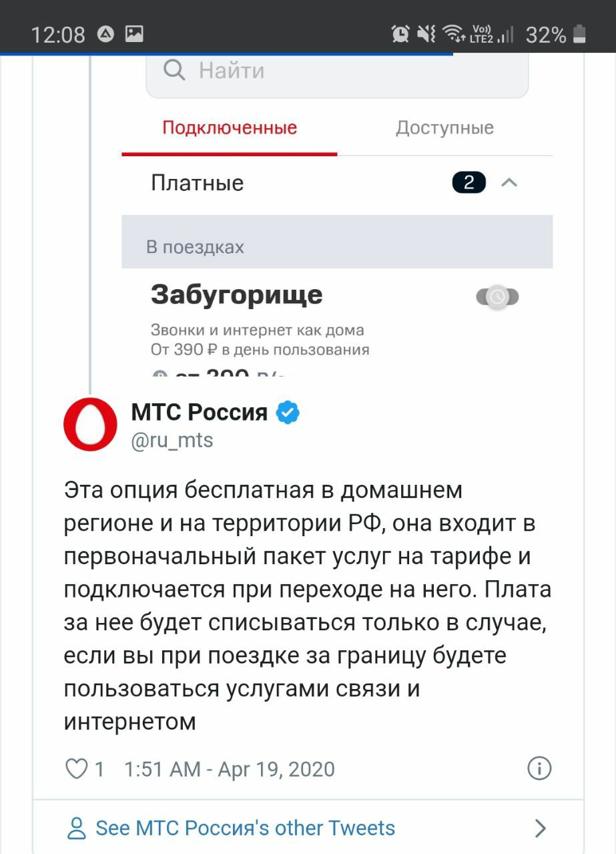Tap the Платные count badge
Screen dimensions: 616x854
tap(469, 182)
